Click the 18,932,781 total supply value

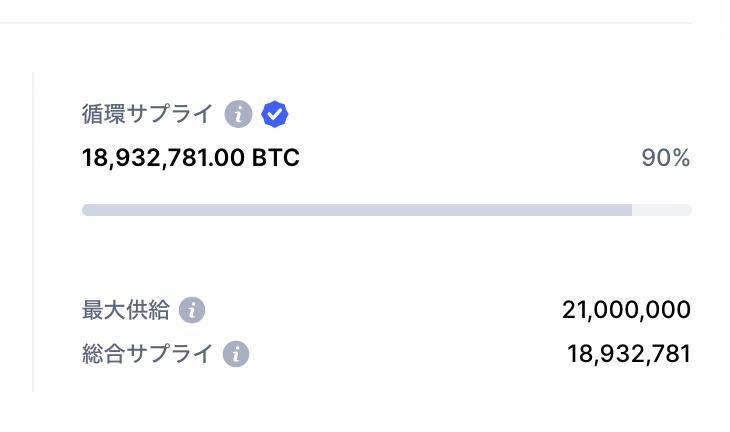tap(629, 354)
